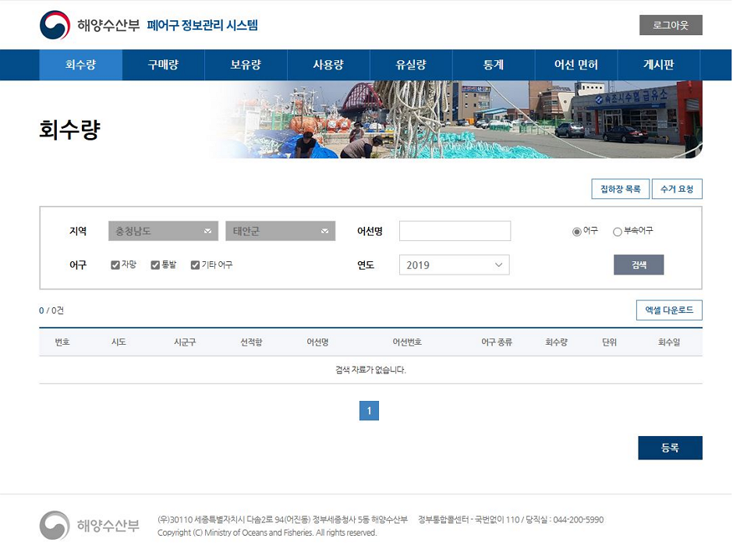Click the 회수량 column header in table

[556, 342]
